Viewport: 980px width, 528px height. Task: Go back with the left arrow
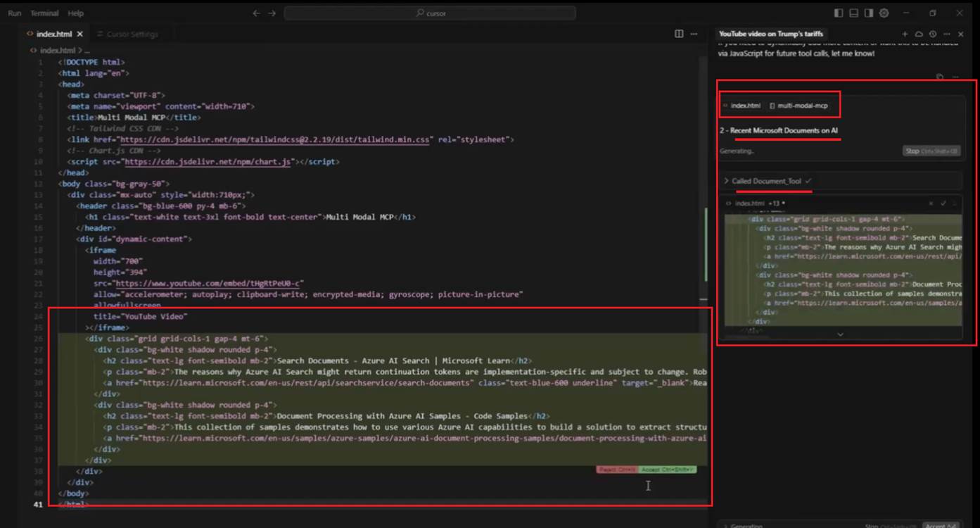pos(256,13)
